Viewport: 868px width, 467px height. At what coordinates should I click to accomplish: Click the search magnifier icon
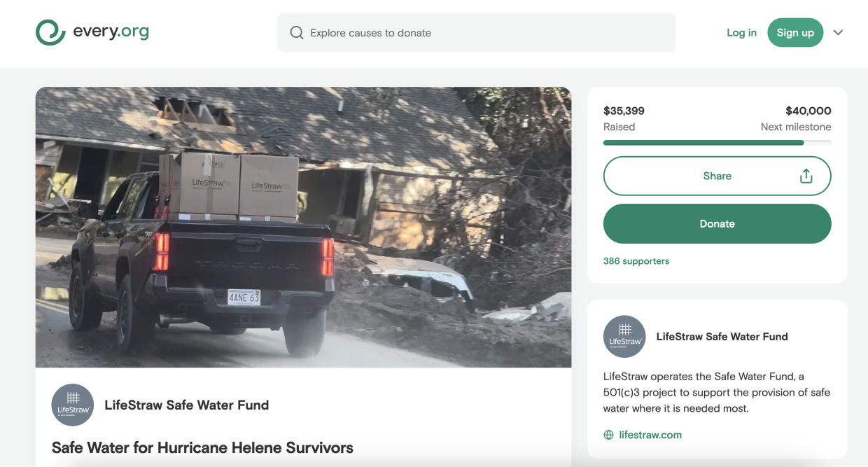[x=297, y=33]
